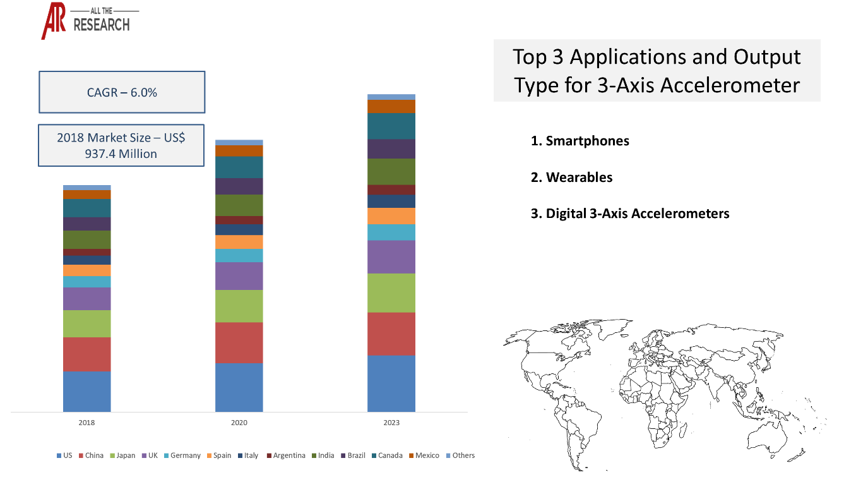This screenshot has height=494, width=868.
Task: Select the Argentina legend marker
Action: click(x=268, y=455)
